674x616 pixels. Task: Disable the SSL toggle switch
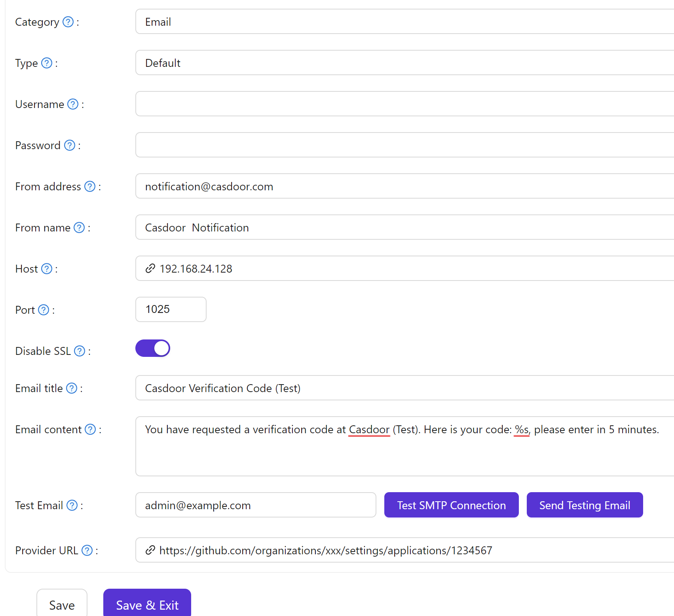click(x=152, y=348)
